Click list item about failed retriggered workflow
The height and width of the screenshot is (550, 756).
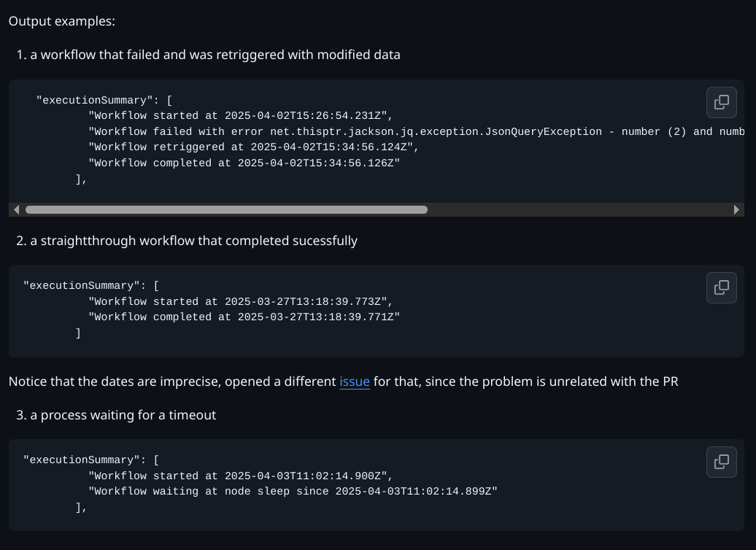215,55
